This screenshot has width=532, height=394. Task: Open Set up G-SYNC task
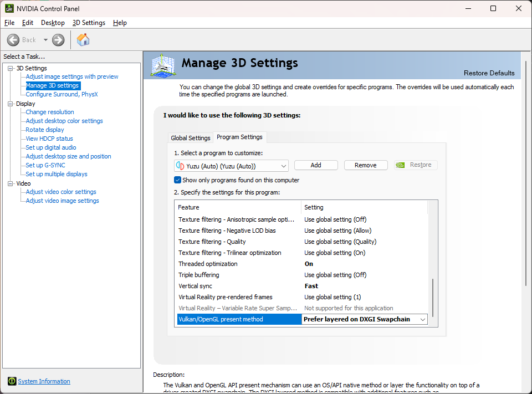[45, 165]
